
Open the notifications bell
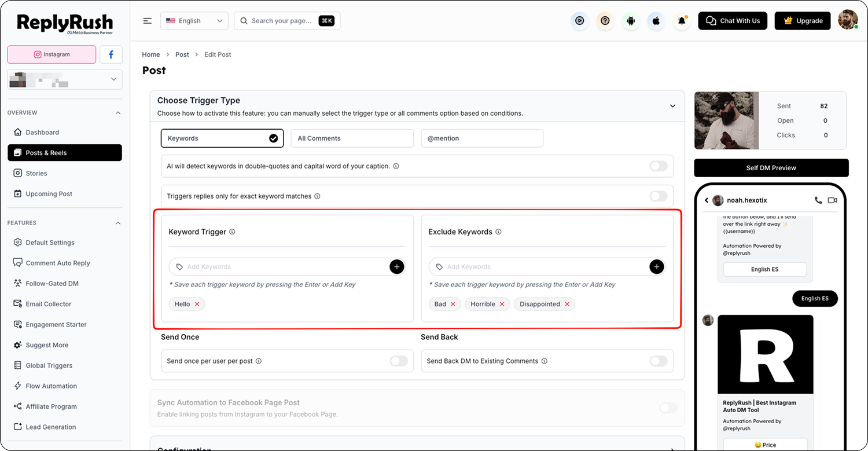(682, 21)
